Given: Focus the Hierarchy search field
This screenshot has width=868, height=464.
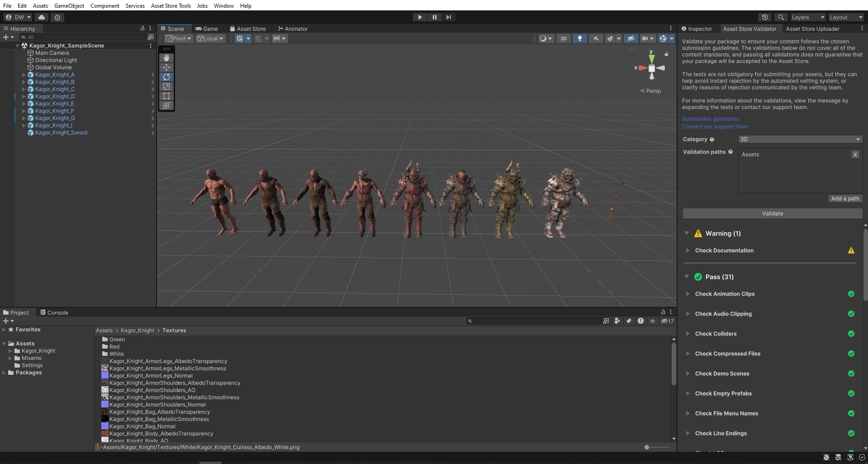Looking at the screenshot, I should (83, 37).
